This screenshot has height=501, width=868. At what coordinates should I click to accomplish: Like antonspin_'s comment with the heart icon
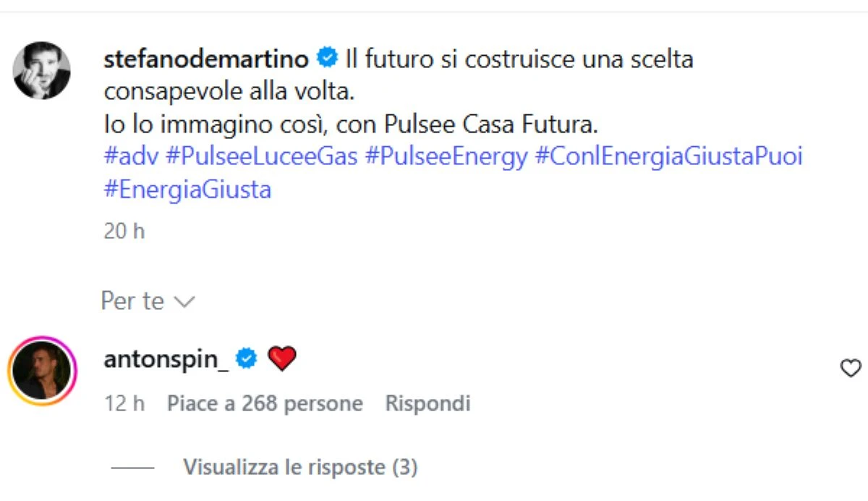[849, 368]
